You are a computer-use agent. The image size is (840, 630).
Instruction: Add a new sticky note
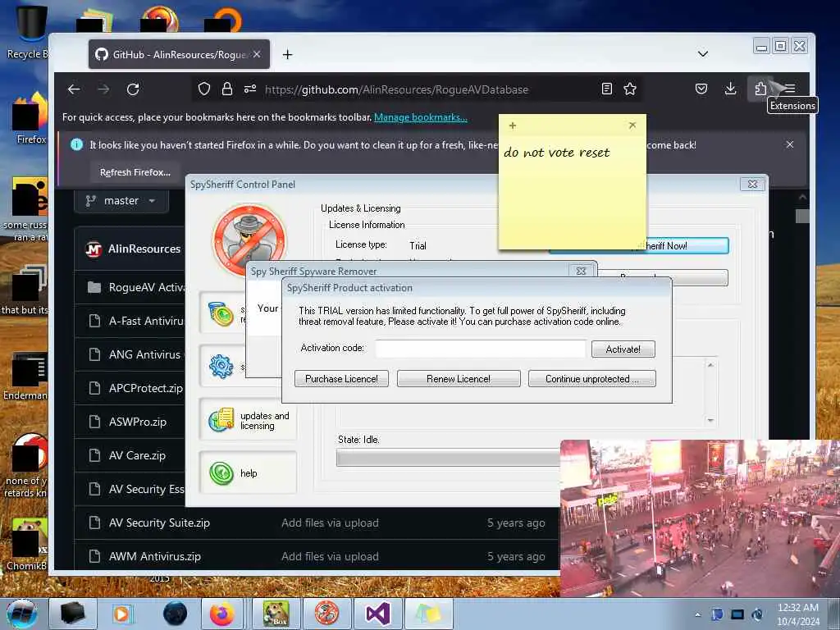513,126
